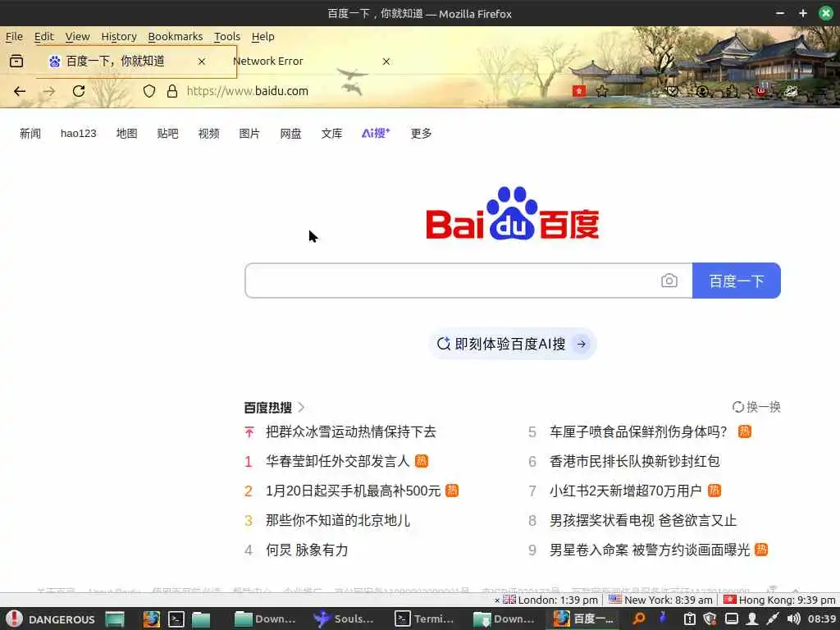
Task: Open the 文库 link
Action: coord(331,134)
